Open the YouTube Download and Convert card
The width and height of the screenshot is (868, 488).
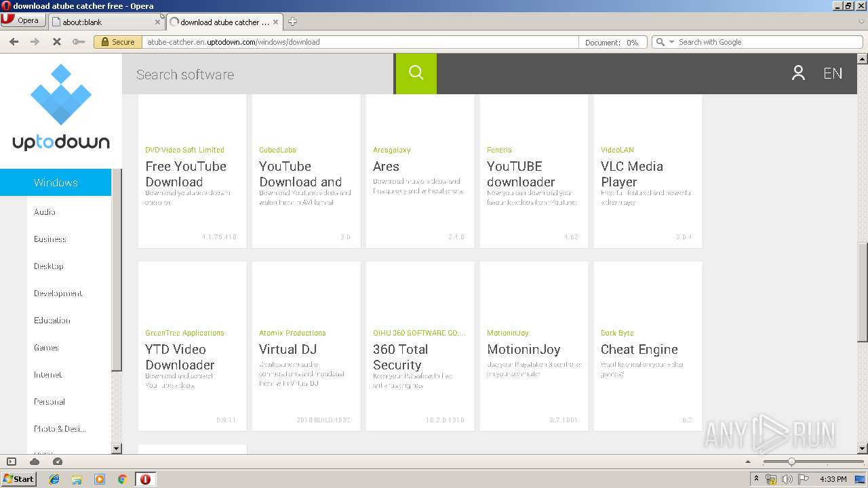(307, 171)
